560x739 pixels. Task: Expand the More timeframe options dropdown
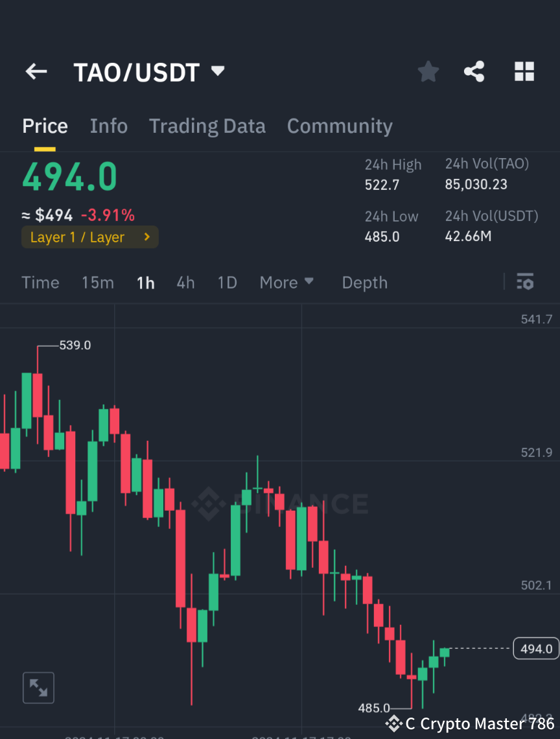[x=286, y=282]
